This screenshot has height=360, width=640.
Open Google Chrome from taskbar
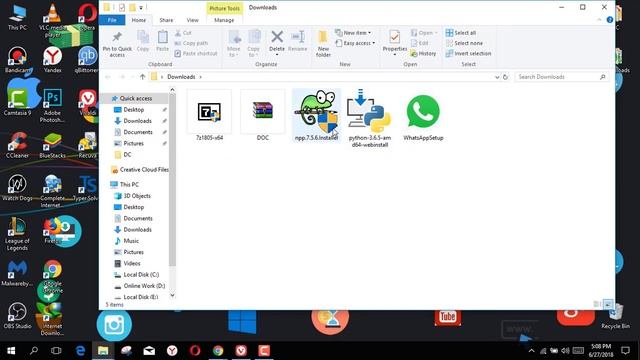[x=218, y=351]
